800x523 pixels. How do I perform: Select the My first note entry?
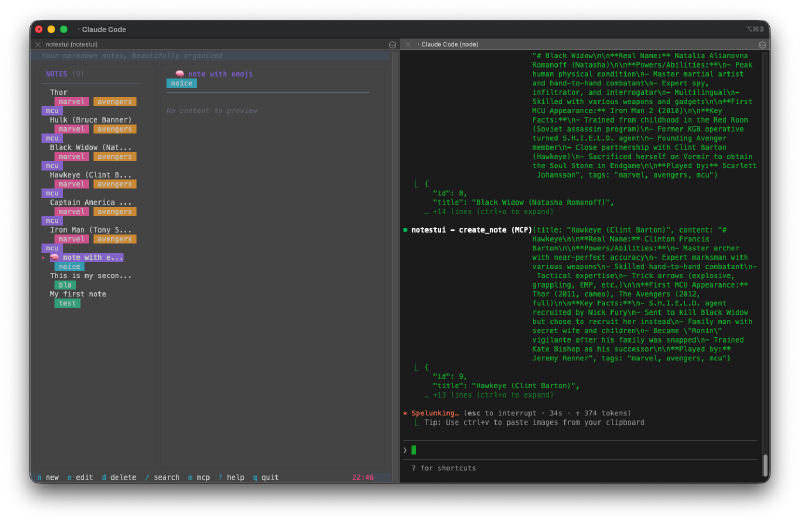(77, 294)
